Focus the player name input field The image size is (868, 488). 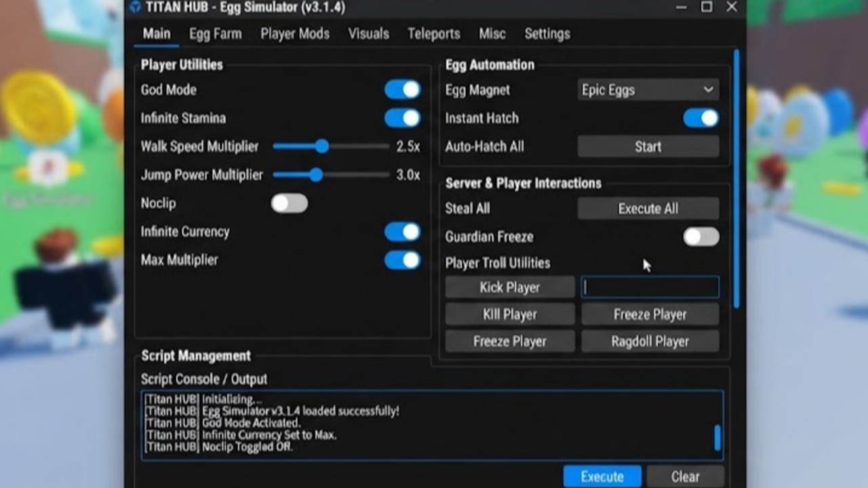tap(650, 287)
